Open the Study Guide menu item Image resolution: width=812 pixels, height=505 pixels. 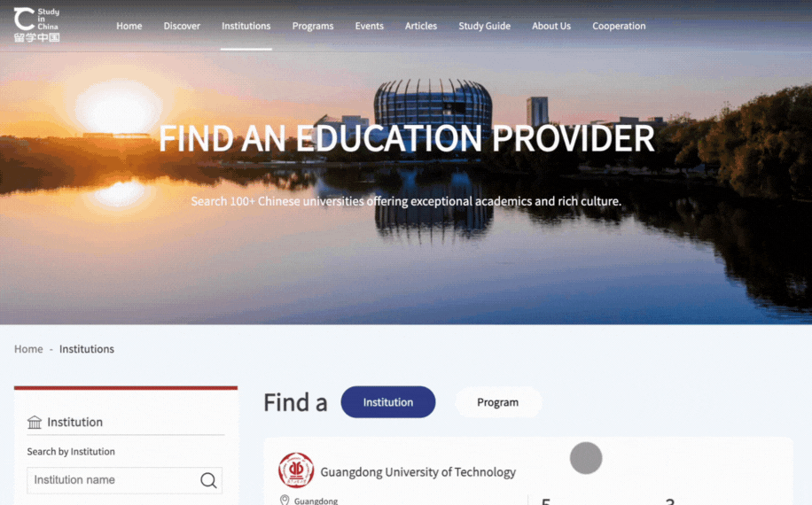[x=484, y=26]
